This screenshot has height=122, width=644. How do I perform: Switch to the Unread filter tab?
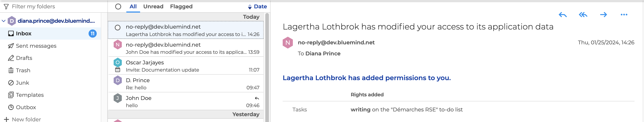pyautogui.click(x=153, y=7)
